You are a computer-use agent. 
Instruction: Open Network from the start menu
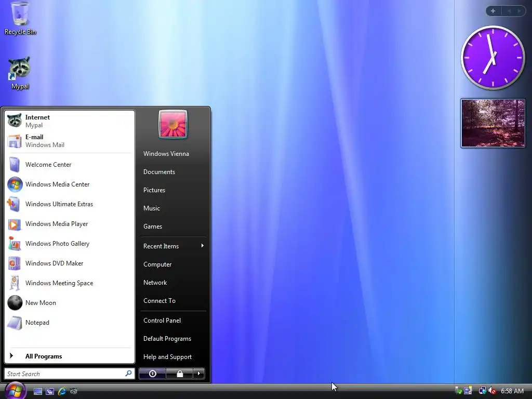173,283
